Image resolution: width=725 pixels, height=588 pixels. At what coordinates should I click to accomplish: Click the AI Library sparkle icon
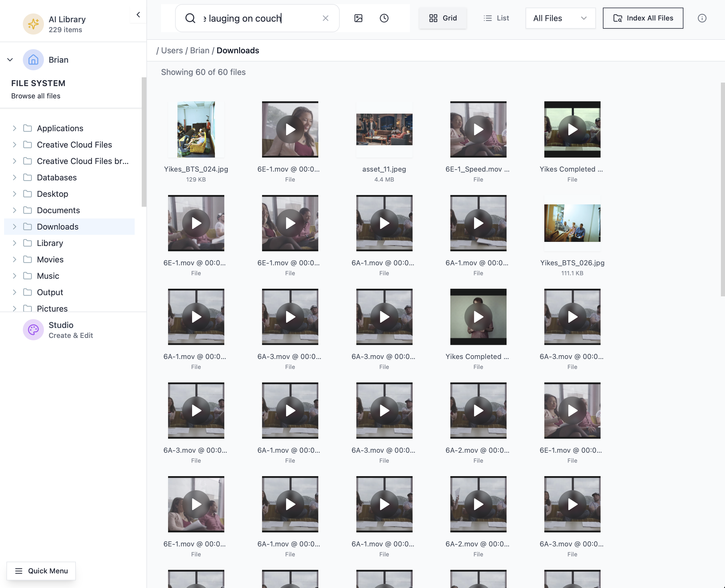33,24
